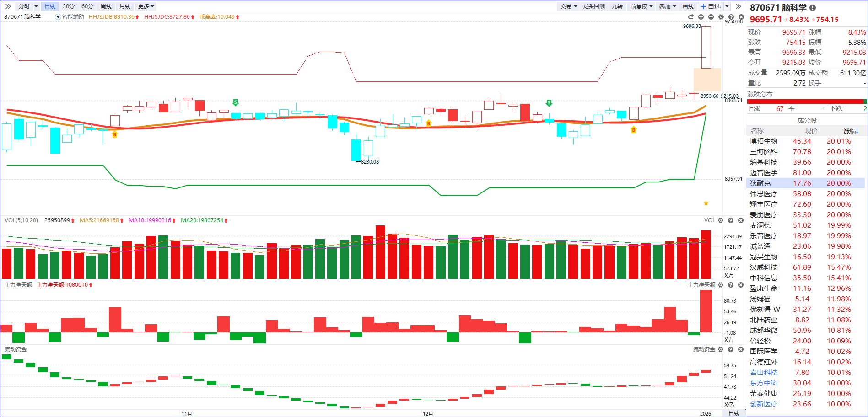Open the 交易 trading dropdown
Image resolution: width=868 pixels, height=417 pixels.
click(x=568, y=6)
